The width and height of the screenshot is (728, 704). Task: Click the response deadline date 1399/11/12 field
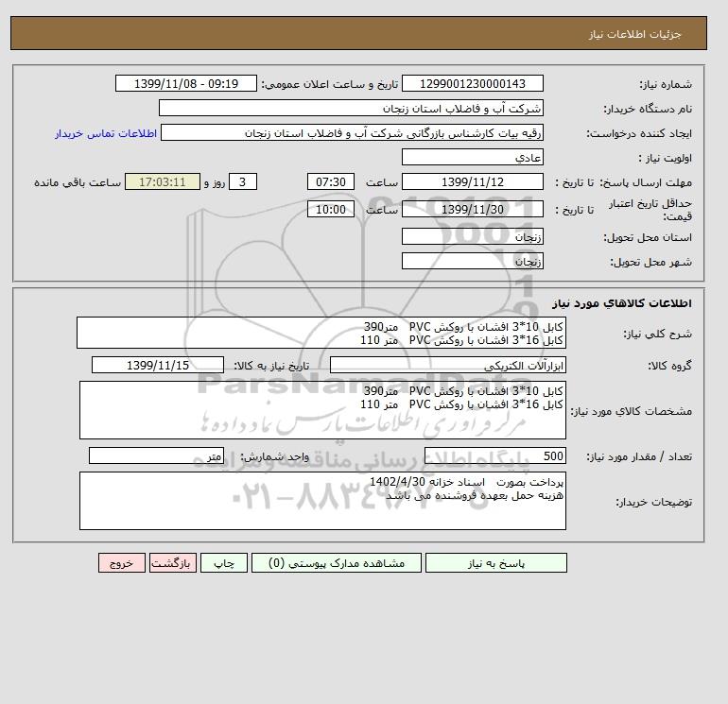[472, 182]
